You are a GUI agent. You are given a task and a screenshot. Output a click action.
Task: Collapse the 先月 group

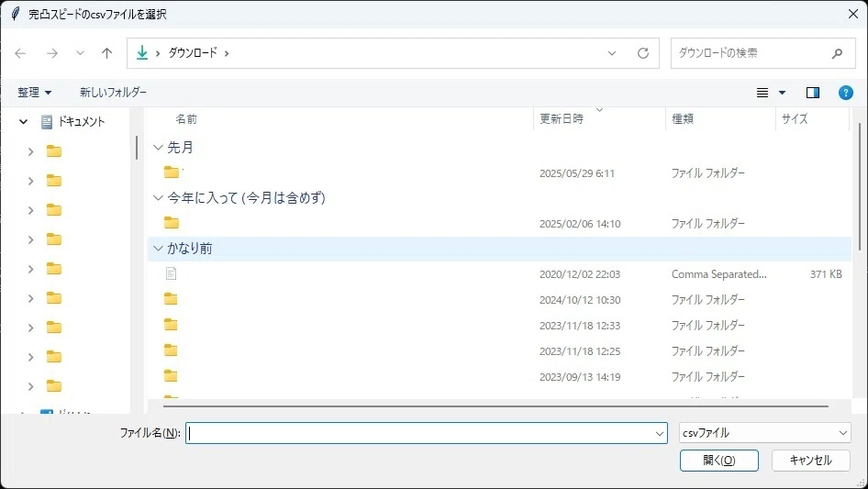(x=158, y=148)
